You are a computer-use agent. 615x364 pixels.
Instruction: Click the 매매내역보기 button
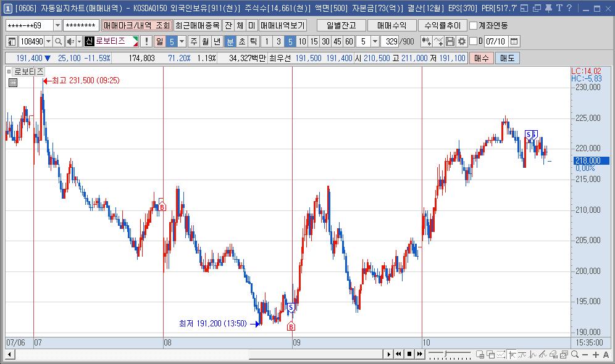click(x=282, y=25)
